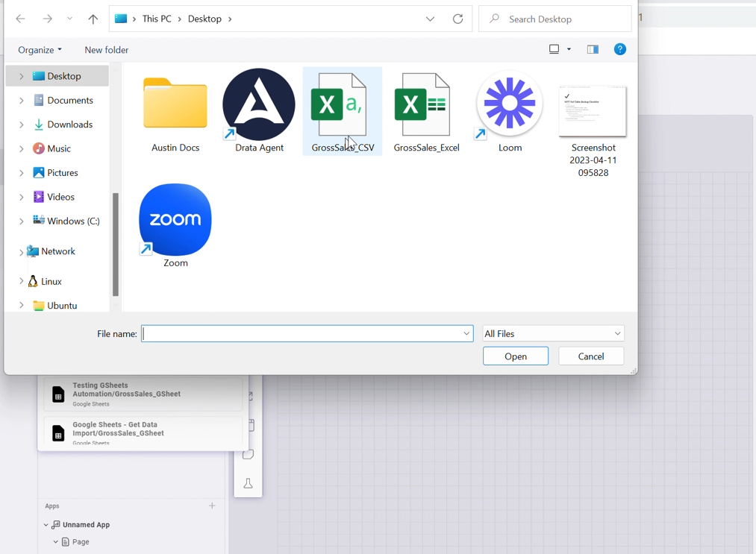Collapse the Page tree node
This screenshot has height=554, width=756.
(55, 542)
